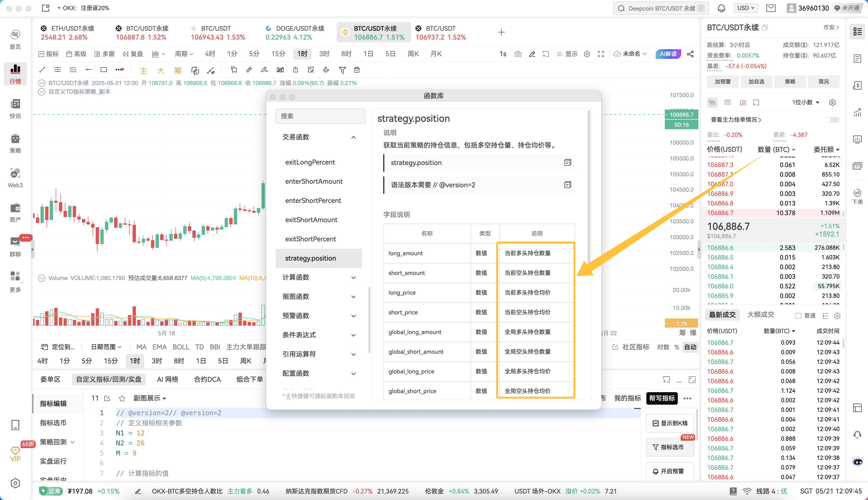Toggle 自定义TD指标策略_副本 visibility circle
This screenshot has height=500, width=868.
click(42, 92)
